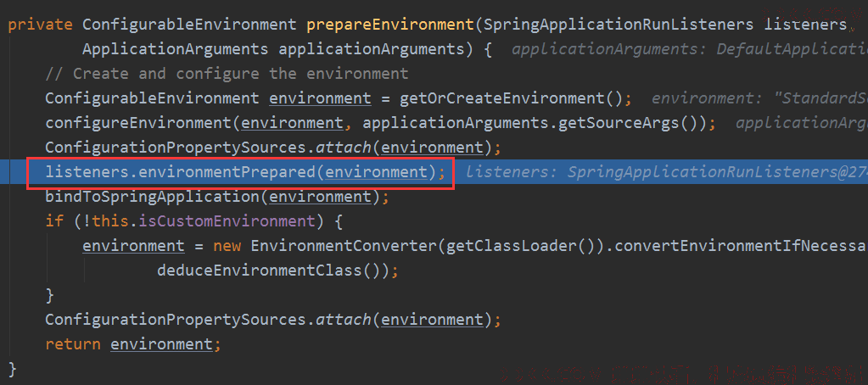Click the 'applicationArguments: DefaultApplicati' inline hint
The height and width of the screenshot is (385, 868).
(x=689, y=49)
